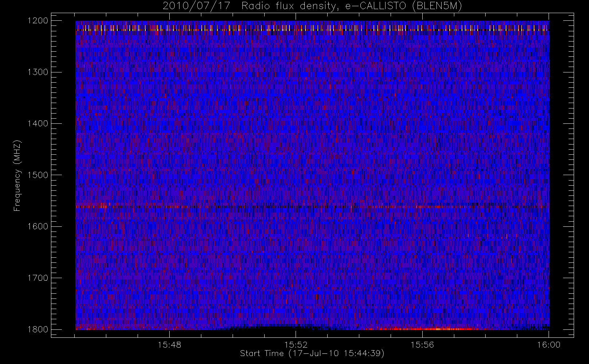The image size is (589, 364).
Task: Click the plot title 'Radio flux density, e-CALLISTO (BLEN5M)'
Action: click(352, 6)
